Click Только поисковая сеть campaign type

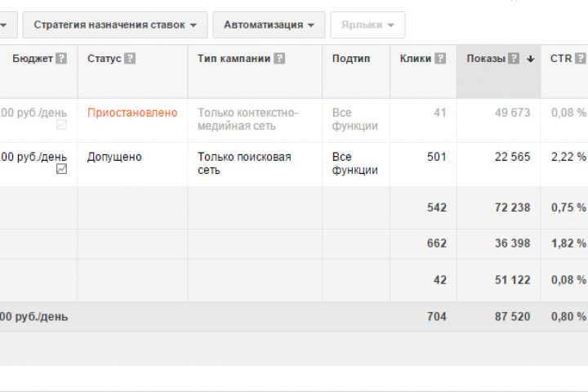tap(244, 163)
